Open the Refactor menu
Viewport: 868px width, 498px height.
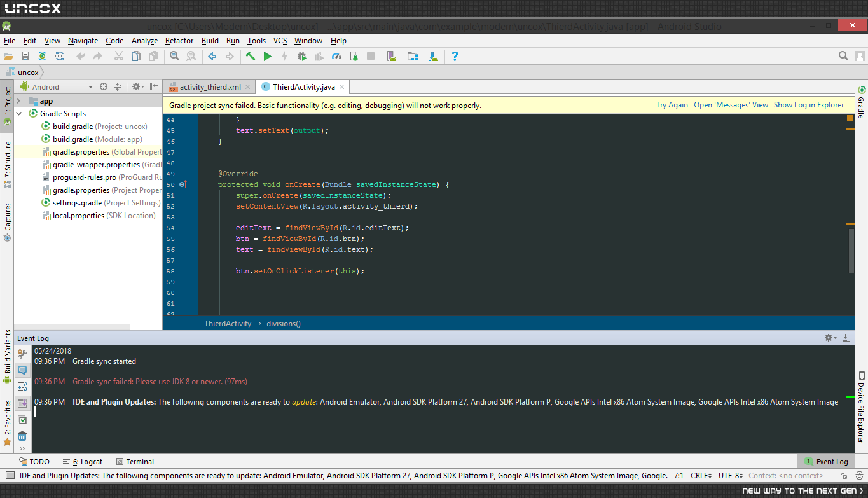(x=179, y=41)
